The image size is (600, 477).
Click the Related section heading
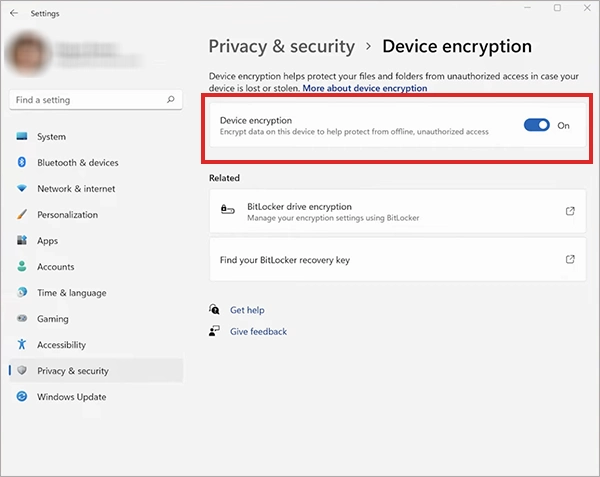[x=224, y=178]
